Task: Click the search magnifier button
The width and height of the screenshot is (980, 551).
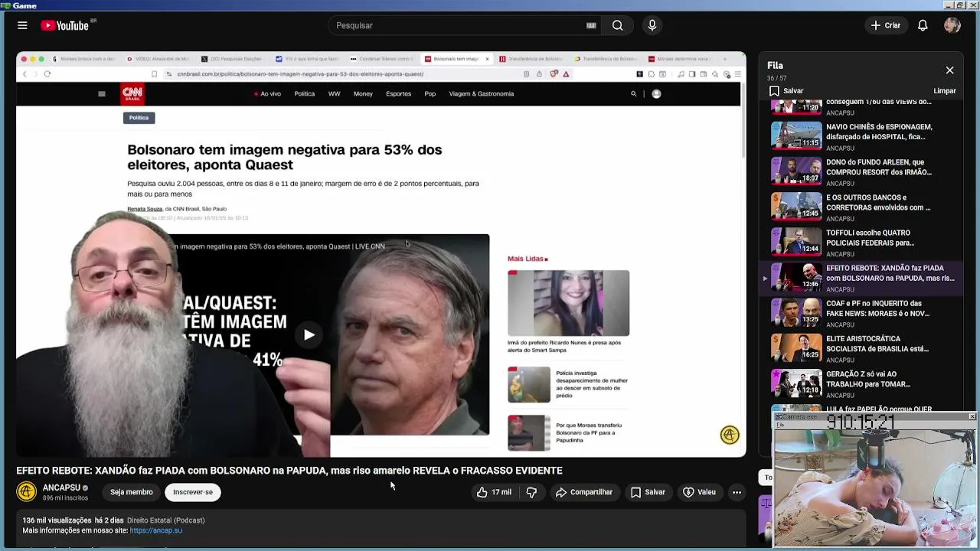Action: click(x=617, y=25)
